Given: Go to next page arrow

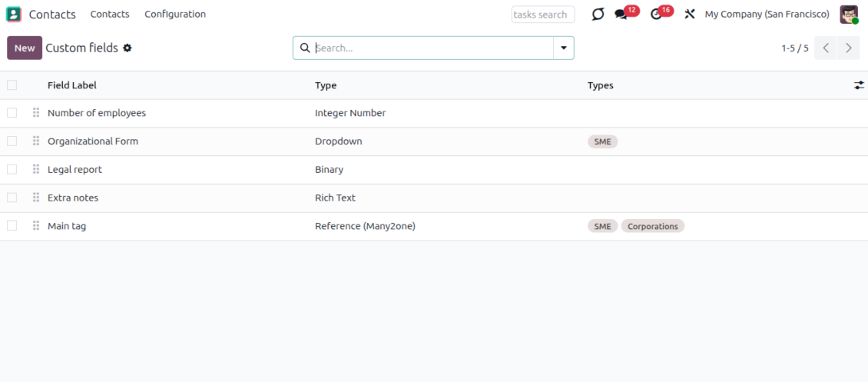Looking at the screenshot, I should click(x=848, y=48).
